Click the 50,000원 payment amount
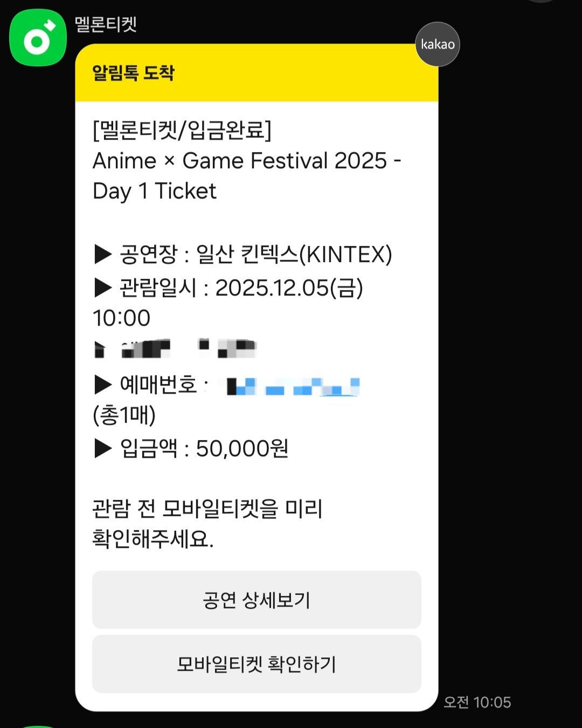 click(x=242, y=448)
